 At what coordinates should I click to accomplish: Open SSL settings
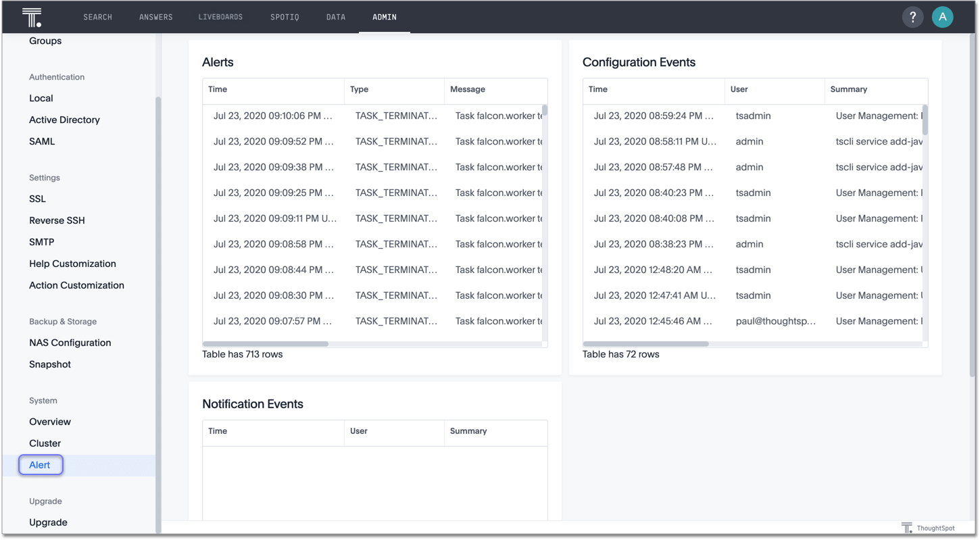[x=37, y=198]
